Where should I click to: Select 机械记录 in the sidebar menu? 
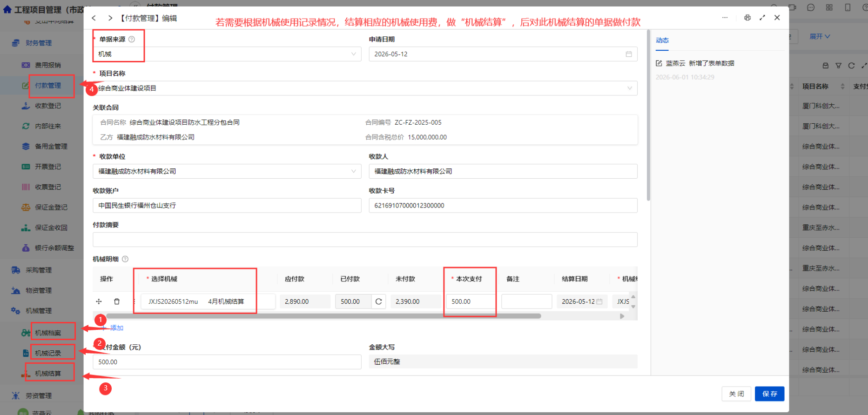click(48, 353)
